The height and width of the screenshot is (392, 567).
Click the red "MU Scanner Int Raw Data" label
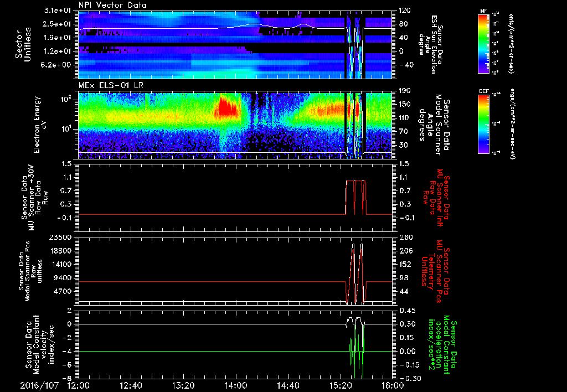(x=436, y=198)
